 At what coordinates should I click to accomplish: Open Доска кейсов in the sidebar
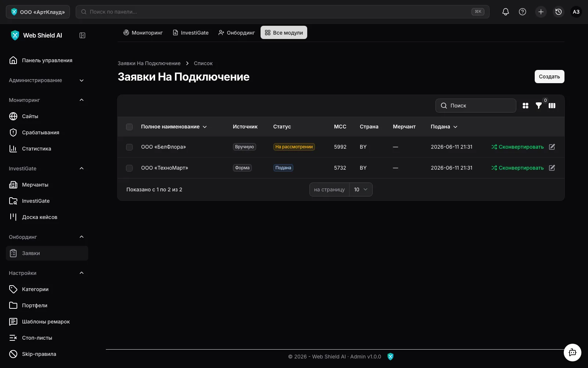click(47, 217)
